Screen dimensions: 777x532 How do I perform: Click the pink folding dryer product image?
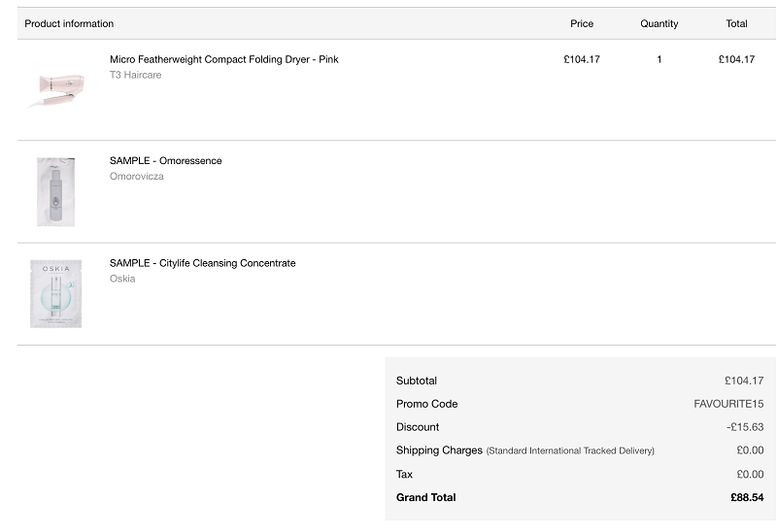pos(55,87)
